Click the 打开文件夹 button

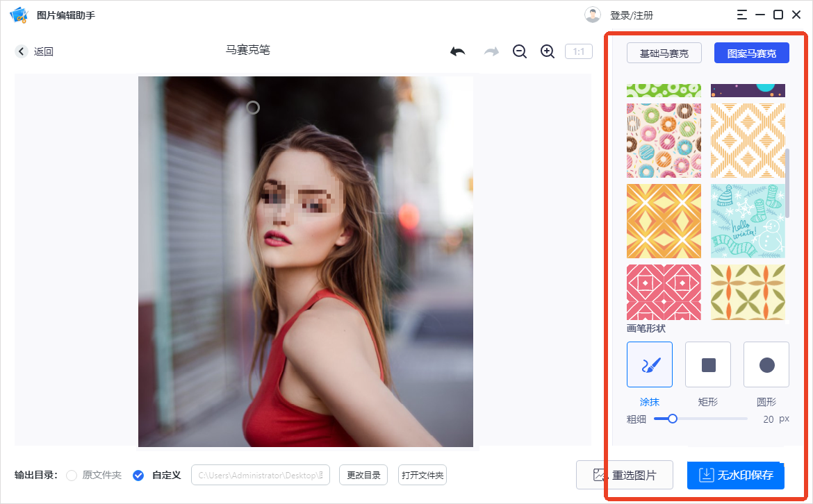click(422, 475)
